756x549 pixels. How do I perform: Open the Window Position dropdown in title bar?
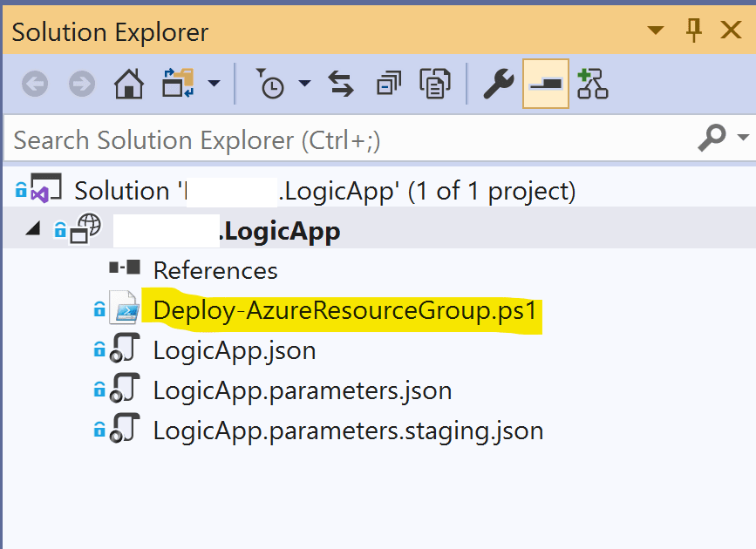tap(655, 30)
